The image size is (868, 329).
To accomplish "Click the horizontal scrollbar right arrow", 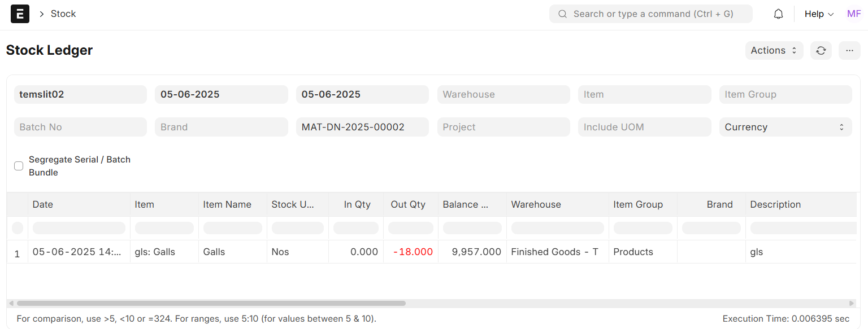I will click(x=852, y=303).
